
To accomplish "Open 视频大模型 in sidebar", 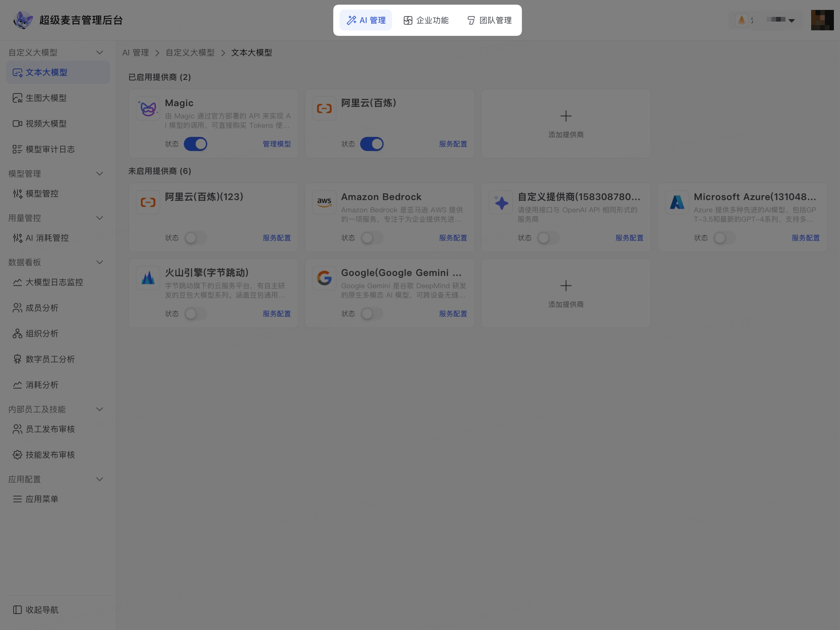I will (58, 124).
